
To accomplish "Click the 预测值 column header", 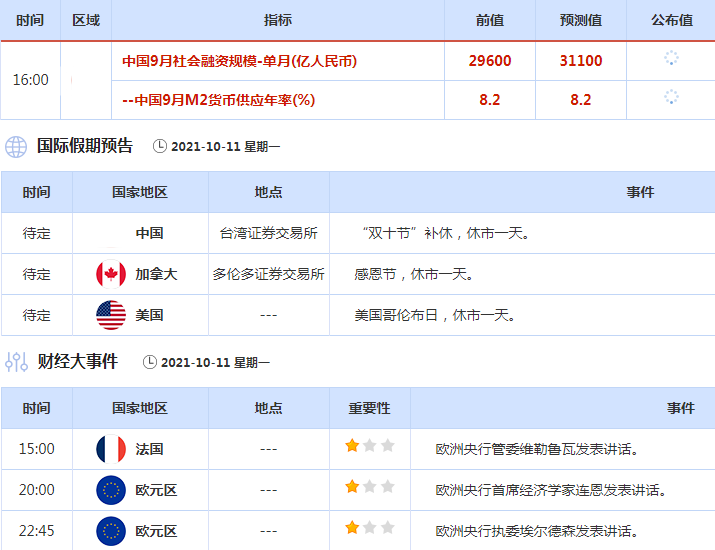I will [x=582, y=20].
